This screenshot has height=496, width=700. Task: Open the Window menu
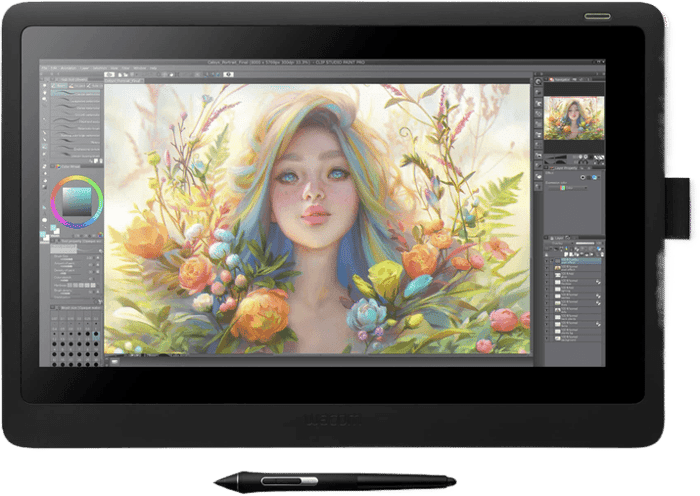(139, 68)
